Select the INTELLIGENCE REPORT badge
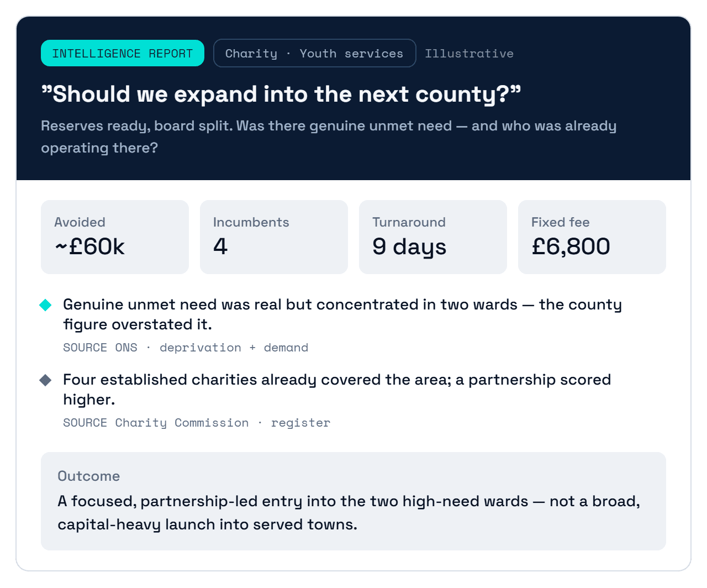The width and height of the screenshot is (707, 588). pyautogui.click(x=123, y=53)
